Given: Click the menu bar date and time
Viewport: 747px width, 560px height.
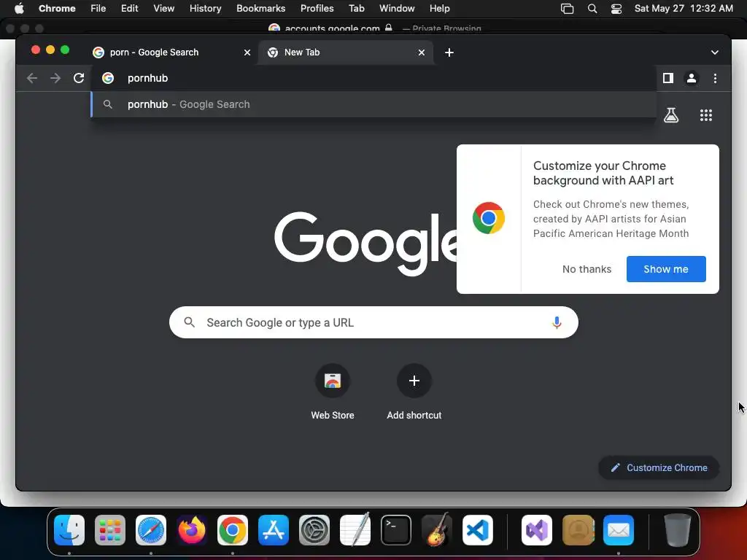Looking at the screenshot, I should (x=683, y=9).
